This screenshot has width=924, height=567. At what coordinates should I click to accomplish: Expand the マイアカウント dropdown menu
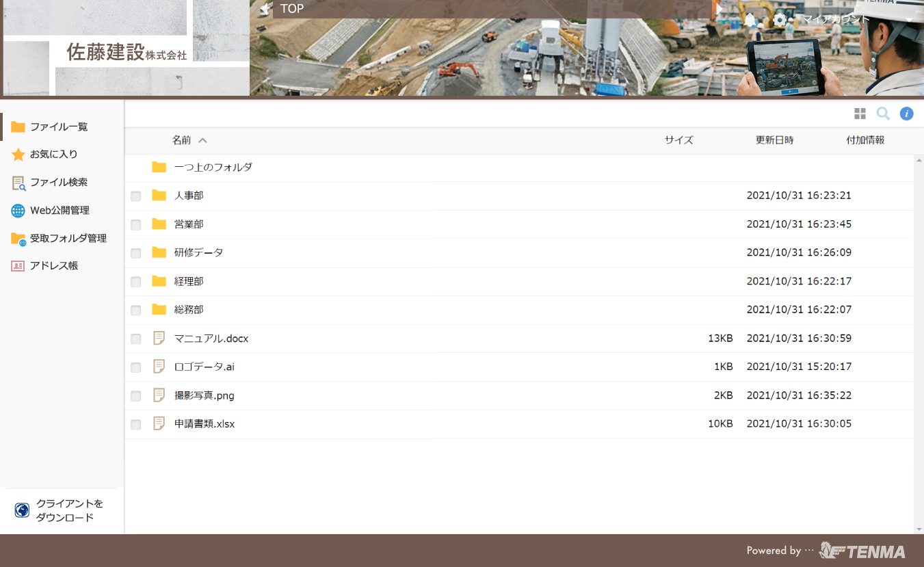[908, 19]
